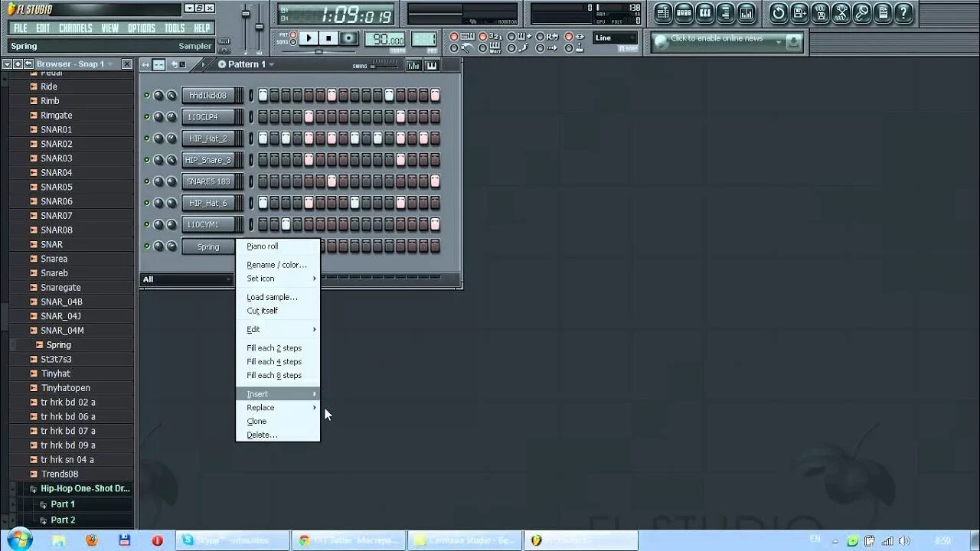Expand the Set icon submenu
The width and height of the screenshot is (980, 551).
pos(278,279)
